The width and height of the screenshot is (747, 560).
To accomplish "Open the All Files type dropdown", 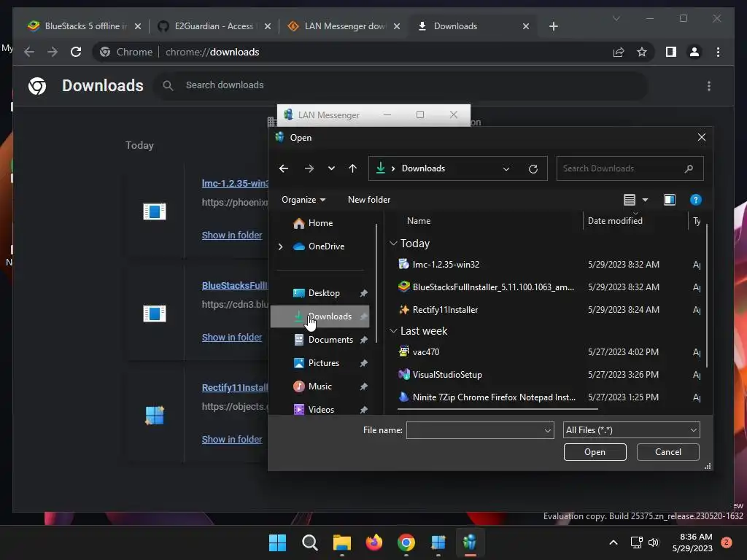I will click(x=631, y=430).
